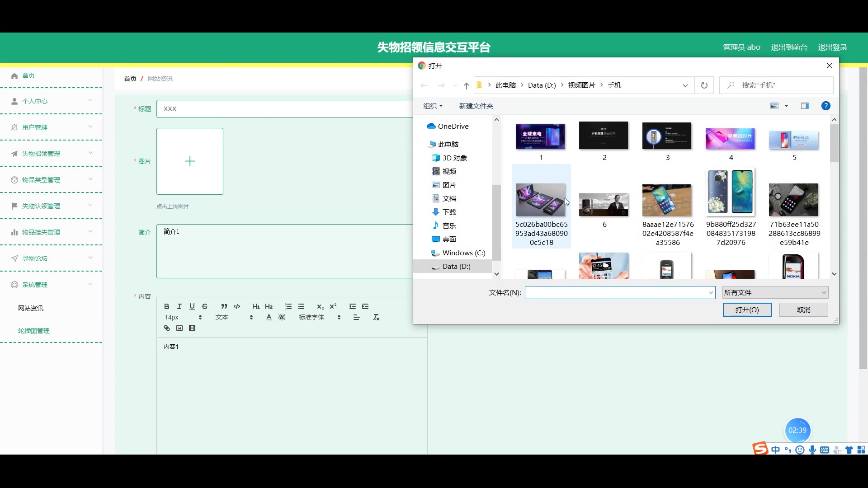This screenshot has width=868, height=488.
Task: Refresh the file dialog folder view
Action: (x=704, y=85)
